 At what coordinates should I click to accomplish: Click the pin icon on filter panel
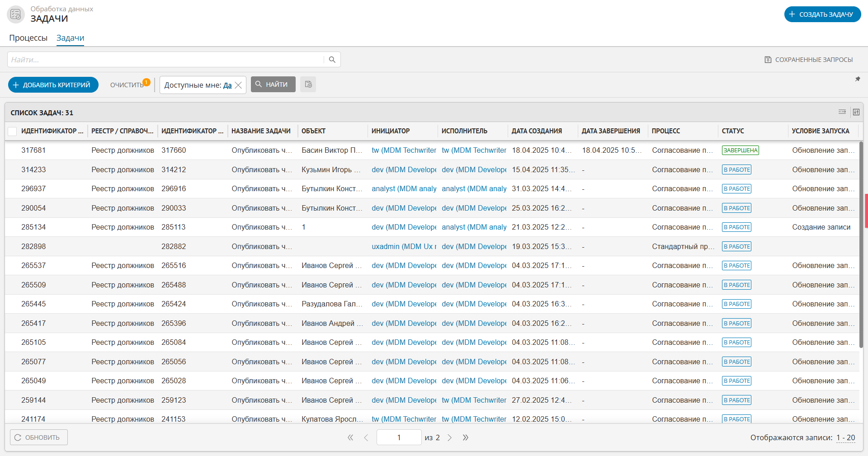tap(857, 79)
